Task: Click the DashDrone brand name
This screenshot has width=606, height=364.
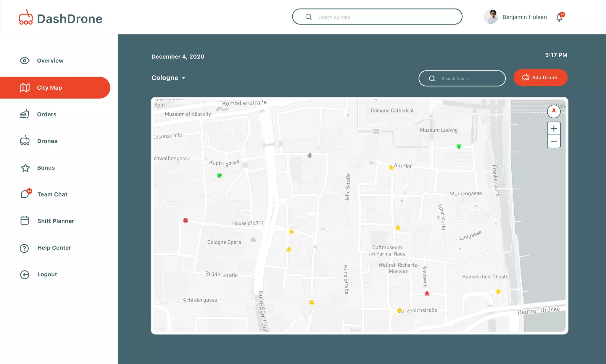Action: coord(70,19)
